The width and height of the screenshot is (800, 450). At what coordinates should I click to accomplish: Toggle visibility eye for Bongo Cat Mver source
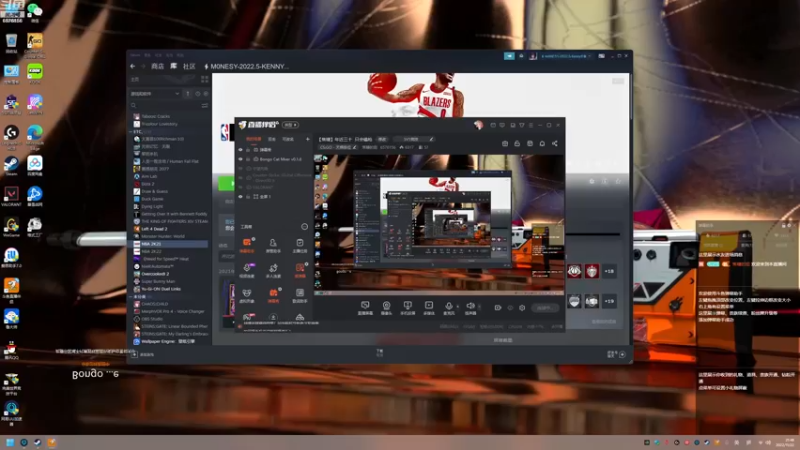(240, 159)
